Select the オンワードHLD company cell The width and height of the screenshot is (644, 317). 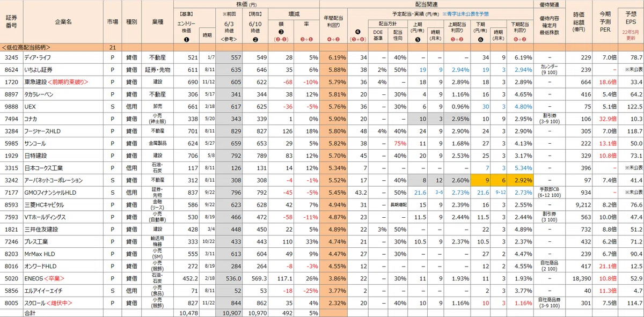click(63, 266)
